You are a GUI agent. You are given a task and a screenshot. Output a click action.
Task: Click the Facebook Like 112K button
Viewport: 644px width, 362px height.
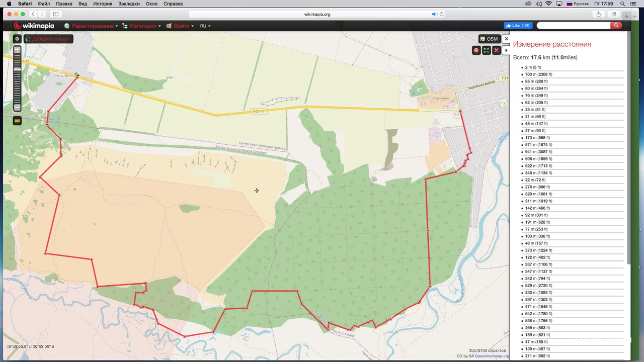(x=518, y=26)
